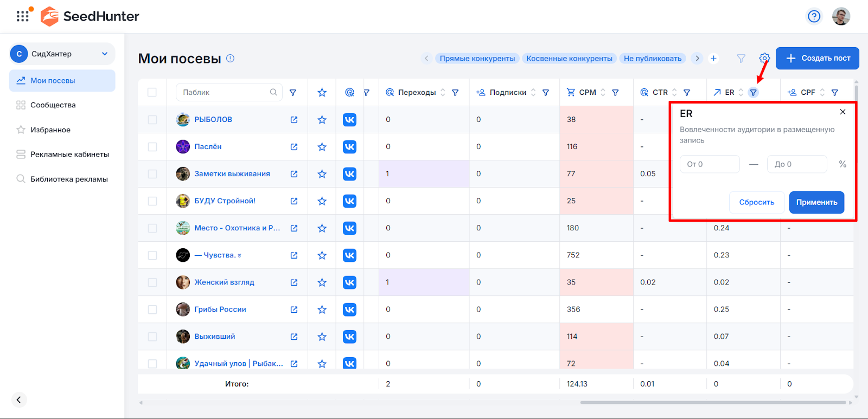Toggle the select-all header checkbox
Viewport: 868px width, 419px height.
[152, 93]
